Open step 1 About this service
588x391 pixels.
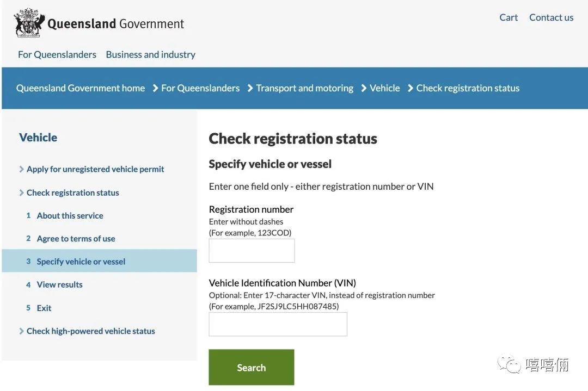(x=70, y=216)
